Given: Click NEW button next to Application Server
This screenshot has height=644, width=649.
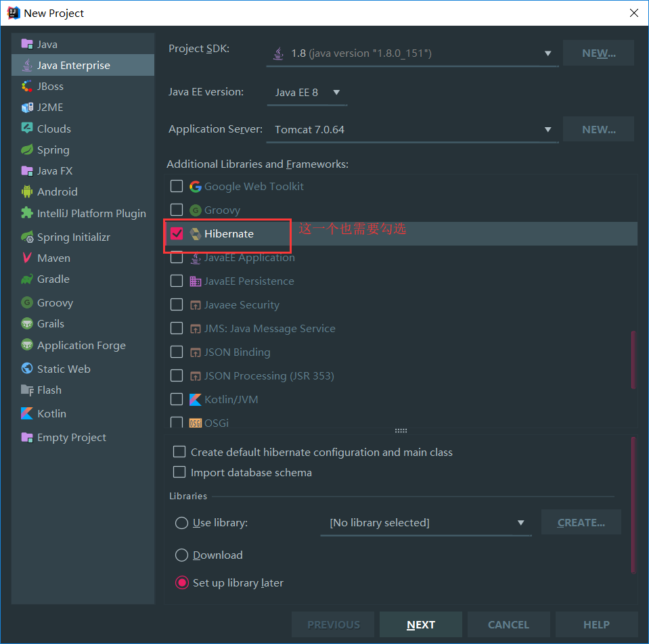Looking at the screenshot, I should pos(598,129).
